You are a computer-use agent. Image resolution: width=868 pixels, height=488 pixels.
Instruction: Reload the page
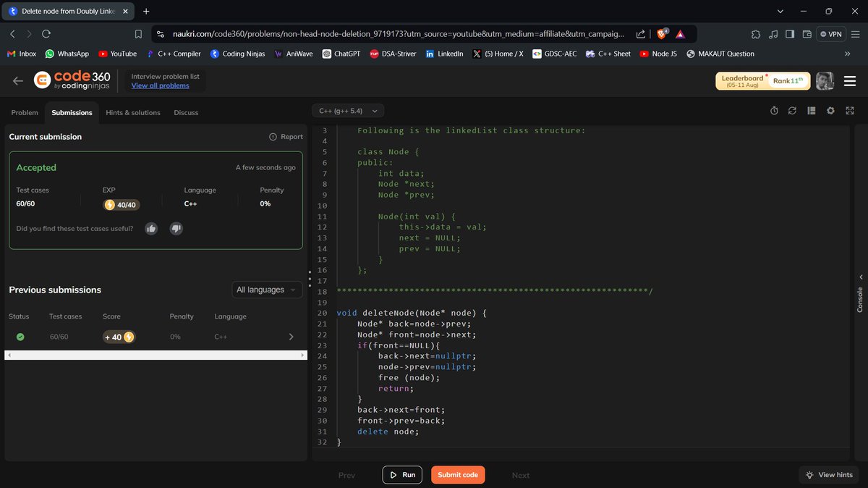pos(46,34)
